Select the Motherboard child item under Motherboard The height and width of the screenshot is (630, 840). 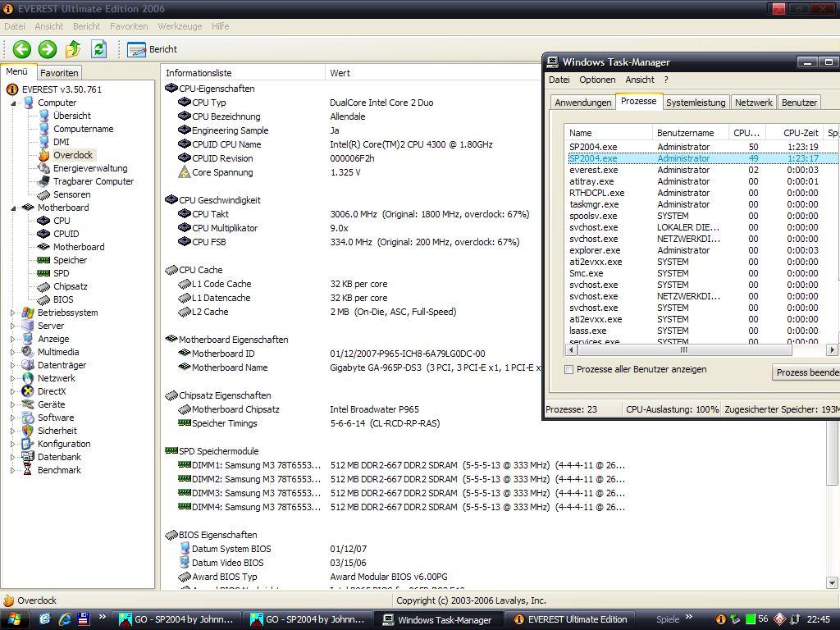(79, 247)
